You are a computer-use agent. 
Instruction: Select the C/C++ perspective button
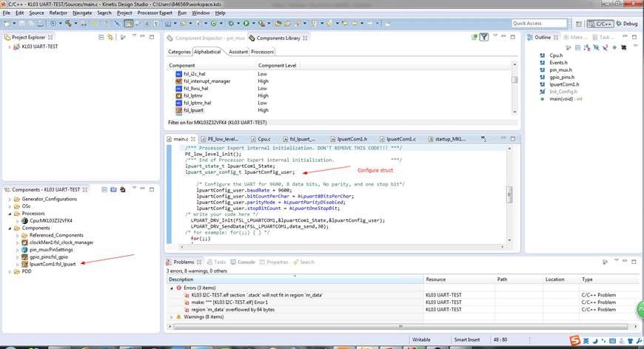pos(600,24)
